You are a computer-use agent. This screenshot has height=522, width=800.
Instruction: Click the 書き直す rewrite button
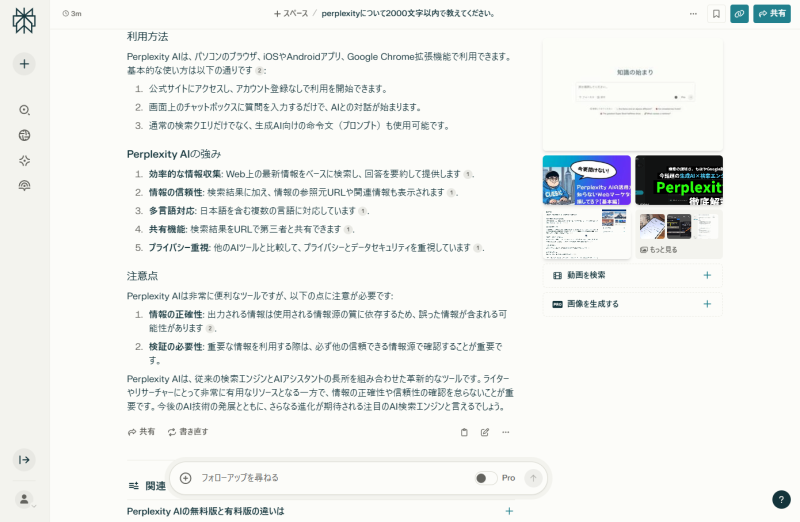pyautogui.click(x=188, y=432)
